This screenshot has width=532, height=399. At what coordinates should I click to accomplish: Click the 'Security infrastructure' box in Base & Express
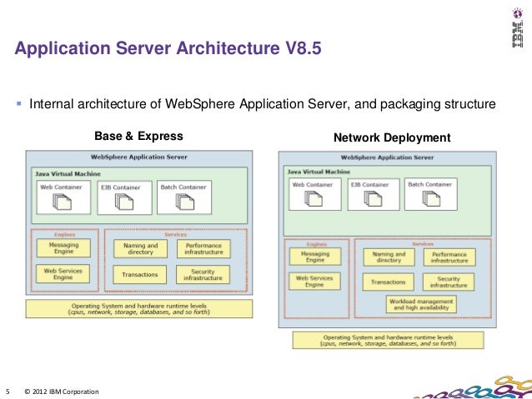pyautogui.click(x=203, y=275)
